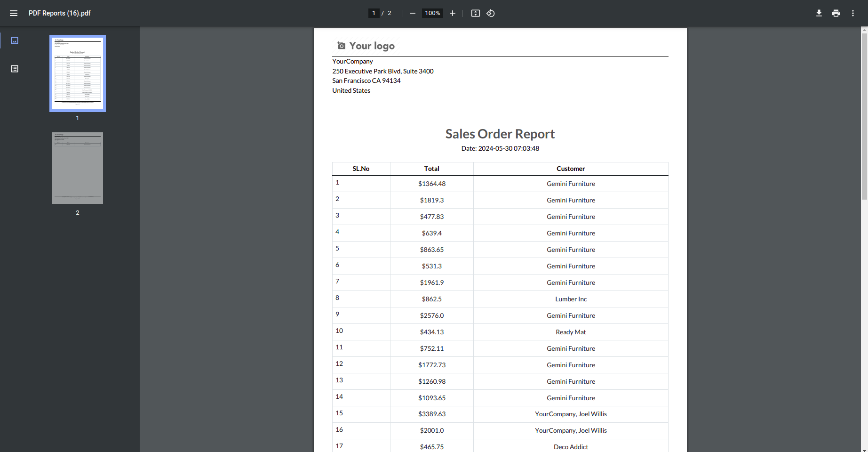Toggle the sidebar menu hamburger icon

14,13
